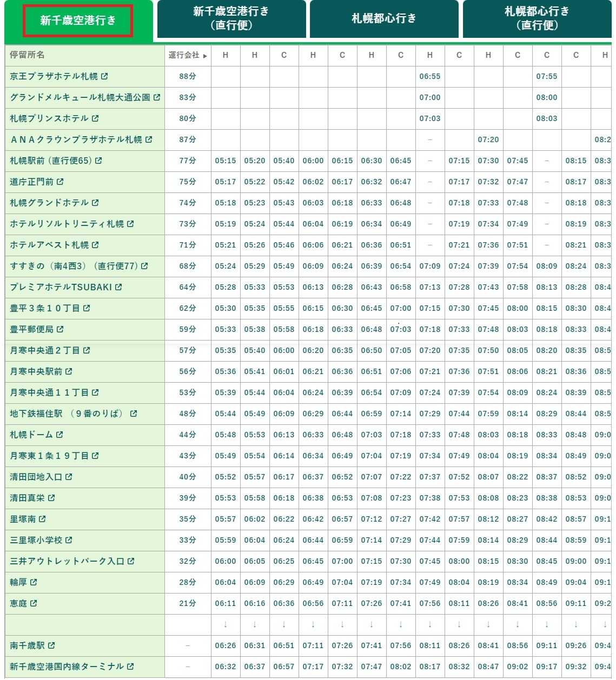This screenshot has height=680, width=616.
Task: Click the external link icon beside 札幌ドーム
Action: coord(59,435)
